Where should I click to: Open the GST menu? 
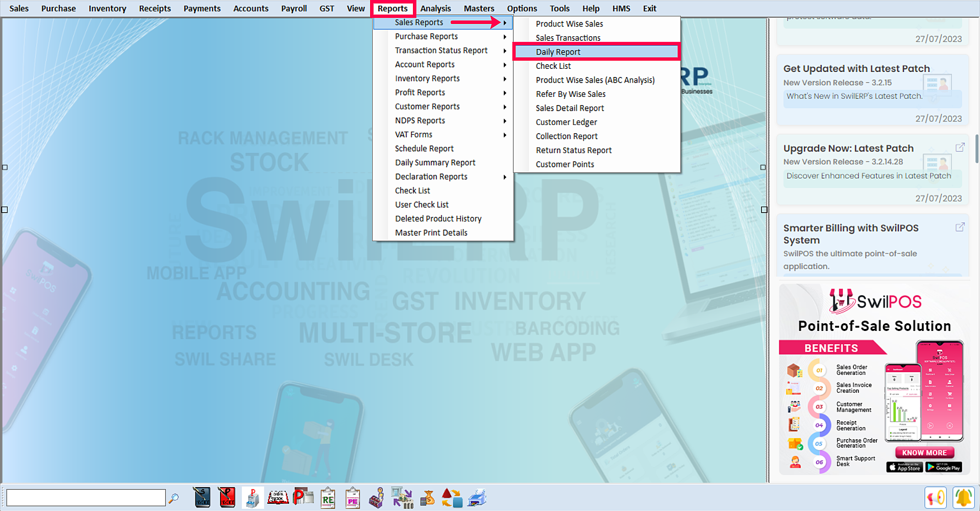(x=327, y=9)
